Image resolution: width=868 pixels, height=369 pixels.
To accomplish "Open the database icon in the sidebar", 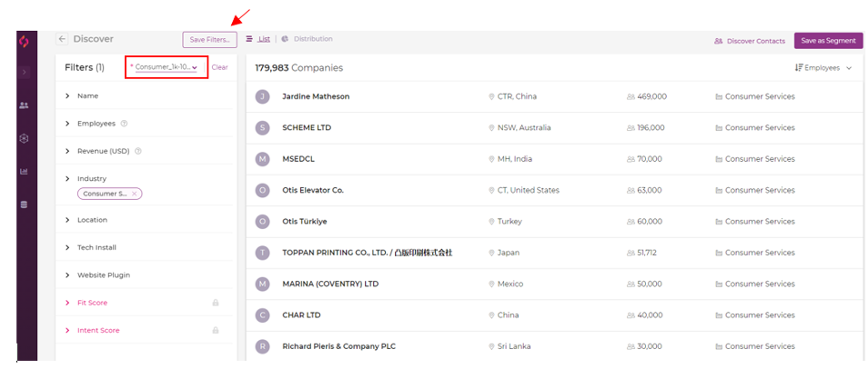I will pyautogui.click(x=24, y=204).
